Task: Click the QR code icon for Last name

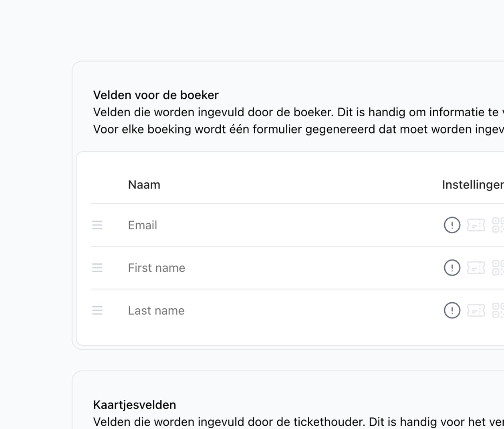Action: pos(498,310)
